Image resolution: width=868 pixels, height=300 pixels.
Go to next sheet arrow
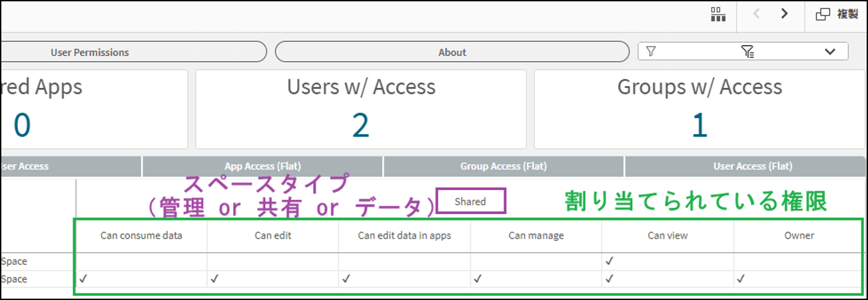pos(785,14)
